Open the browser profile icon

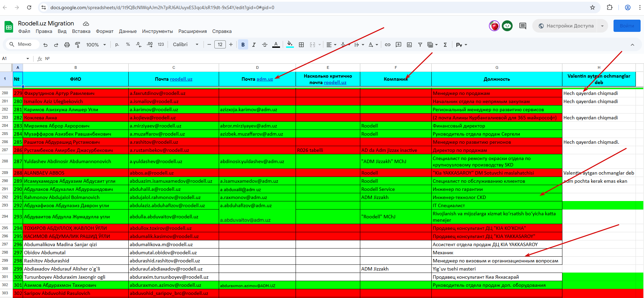point(628,7)
